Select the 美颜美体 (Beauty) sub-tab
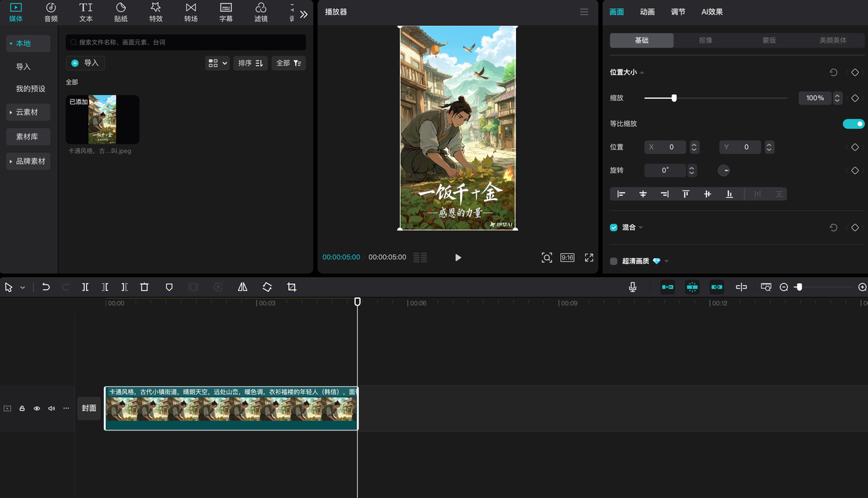 pyautogui.click(x=833, y=41)
